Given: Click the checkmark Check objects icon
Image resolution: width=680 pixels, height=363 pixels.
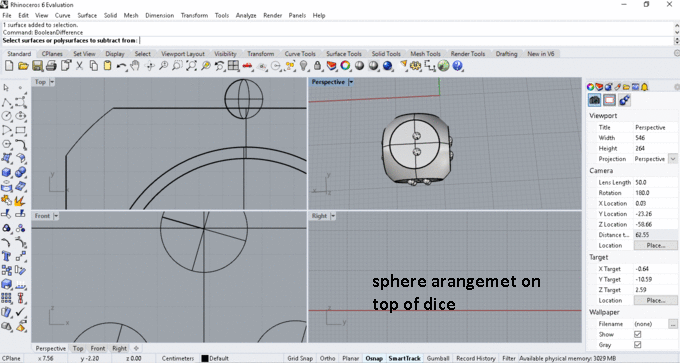Looking at the screenshot, I should coord(20,312).
